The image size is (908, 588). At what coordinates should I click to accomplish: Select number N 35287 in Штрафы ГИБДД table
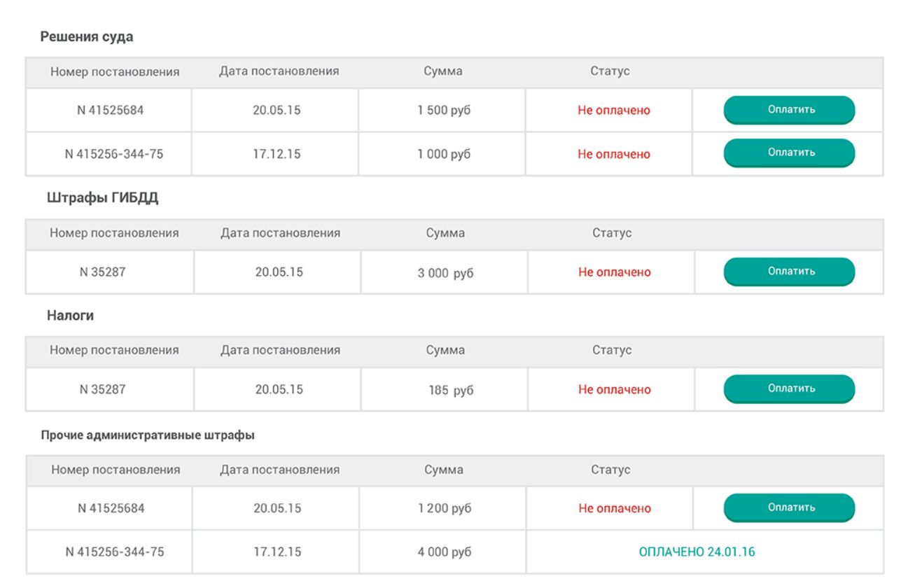point(102,272)
